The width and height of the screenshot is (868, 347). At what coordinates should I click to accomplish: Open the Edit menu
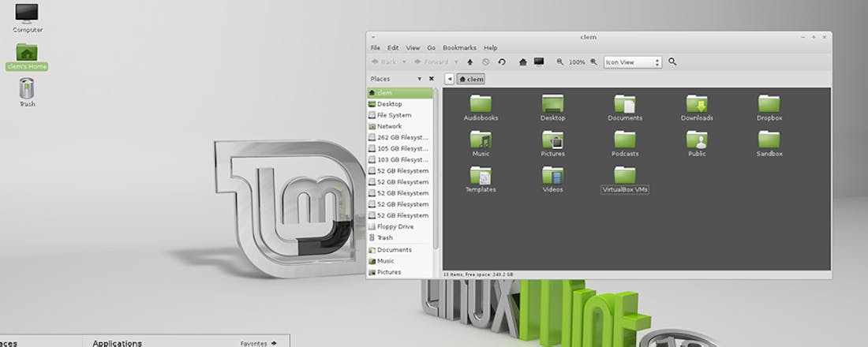click(x=393, y=48)
